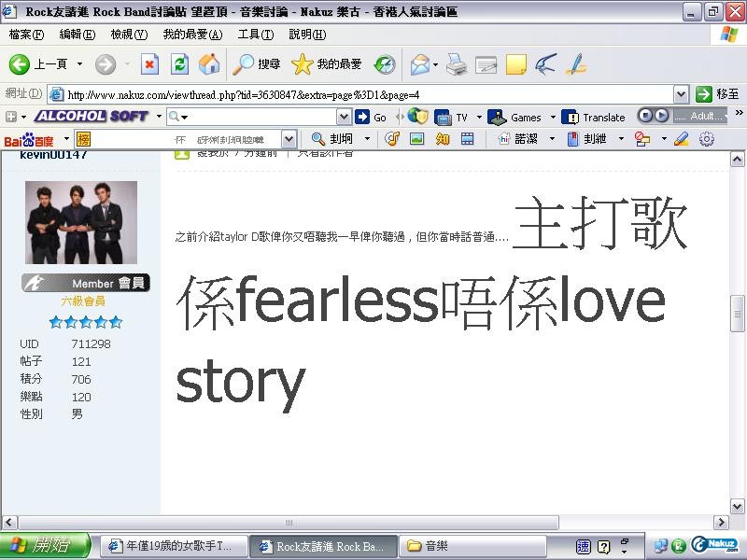The image size is (747, 560).
Task: Expand the Back button history dropdown
Action: [79, 63]
